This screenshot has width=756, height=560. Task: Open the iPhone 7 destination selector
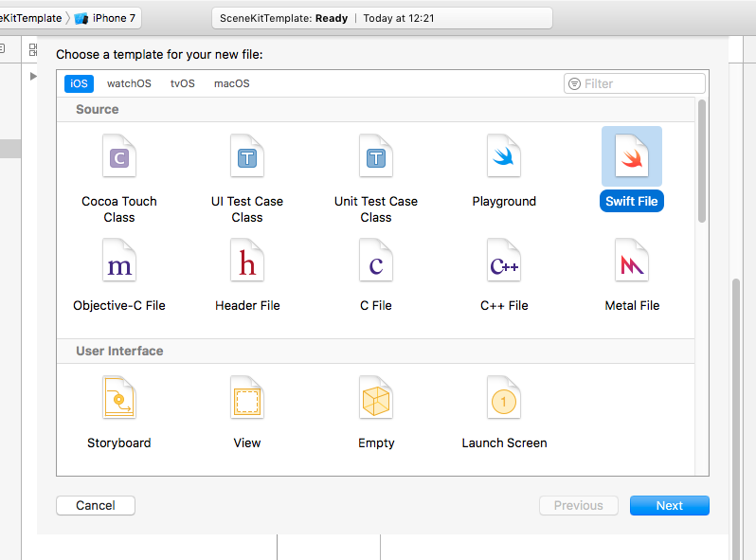pyautogui.click(x=105, y=18)
